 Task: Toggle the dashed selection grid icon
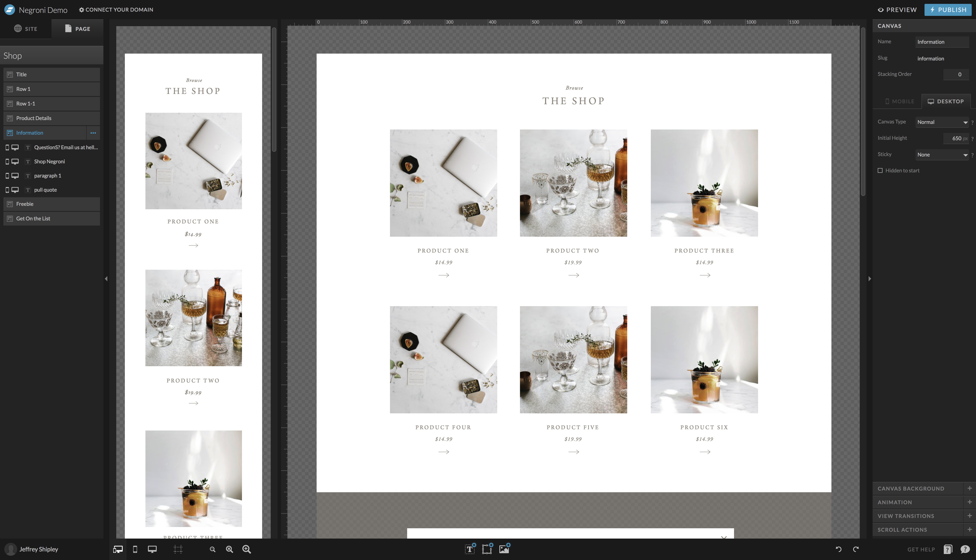pyautogui.click(x=178, y=549)
